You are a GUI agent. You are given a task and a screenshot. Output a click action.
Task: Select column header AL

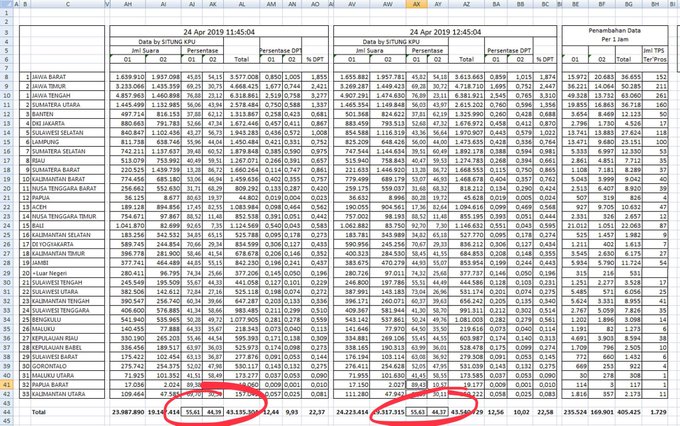click(x=242, y=4)
